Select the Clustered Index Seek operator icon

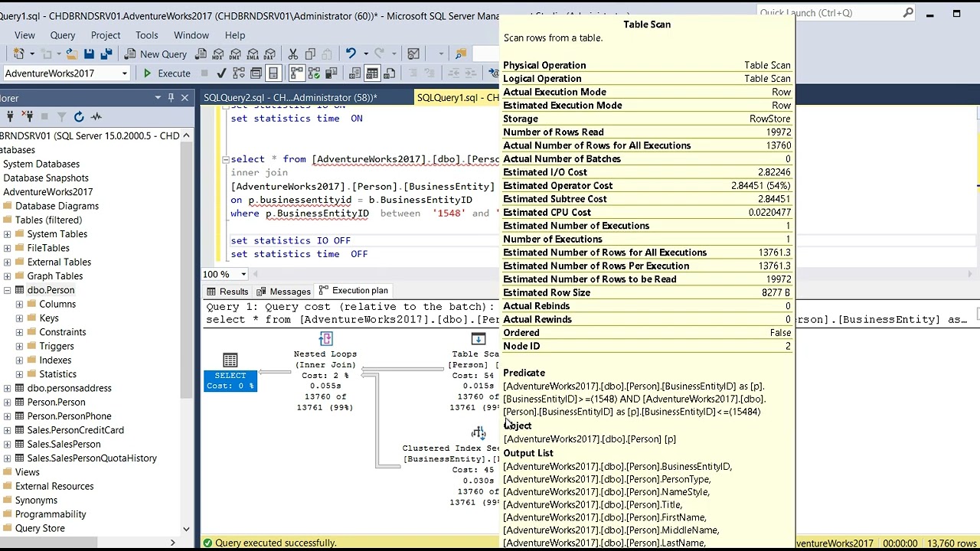pyautogui.click(x=479, y=433)
